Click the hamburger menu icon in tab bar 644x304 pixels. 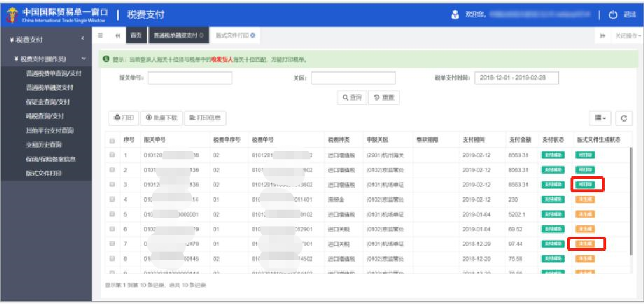tap(101, 36)
